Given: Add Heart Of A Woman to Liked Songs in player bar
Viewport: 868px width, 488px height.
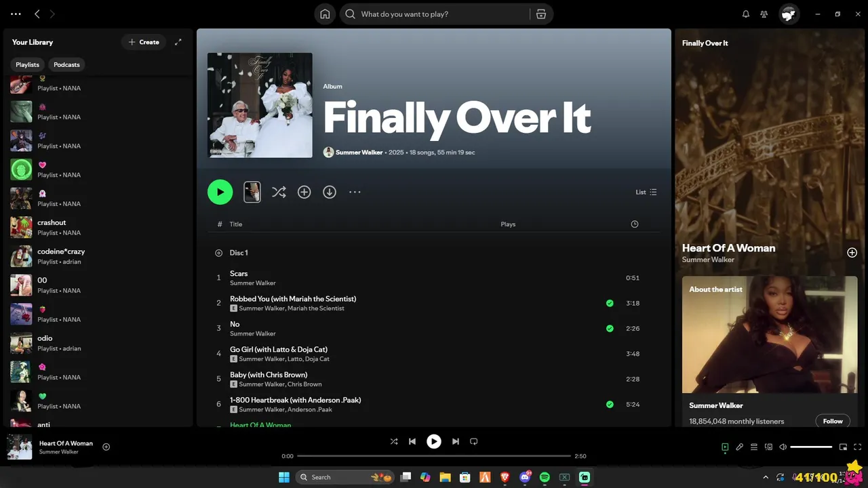Looking at the screenshot, I should pyautogui.click(x=106, y=447).
